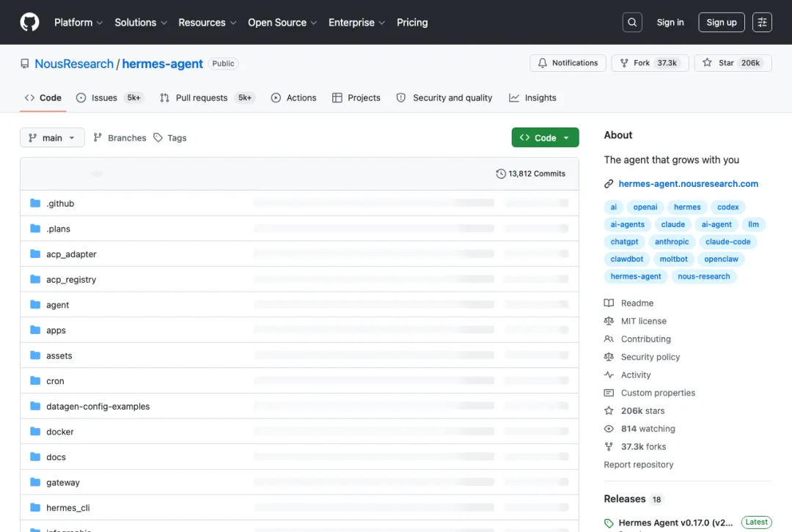Click the Readme book icon
Viewport: 792px width, 532px height.
click(609, 303)
